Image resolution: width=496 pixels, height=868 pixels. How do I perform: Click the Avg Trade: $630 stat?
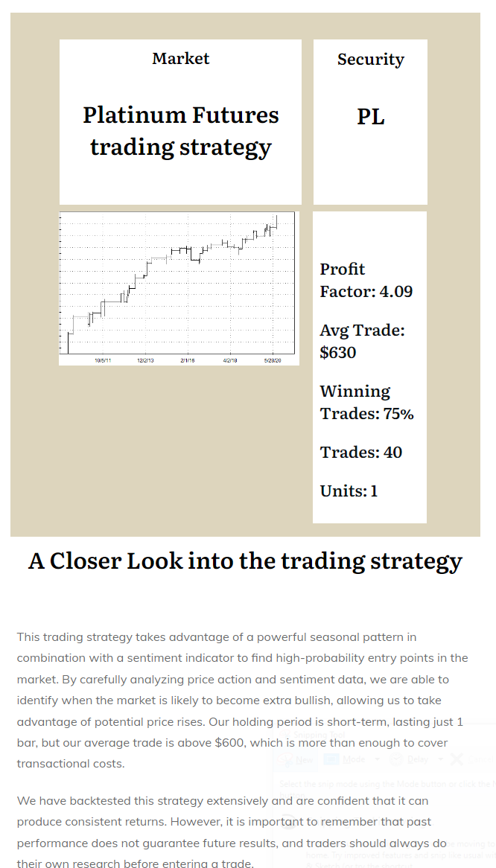coord(362,341)
